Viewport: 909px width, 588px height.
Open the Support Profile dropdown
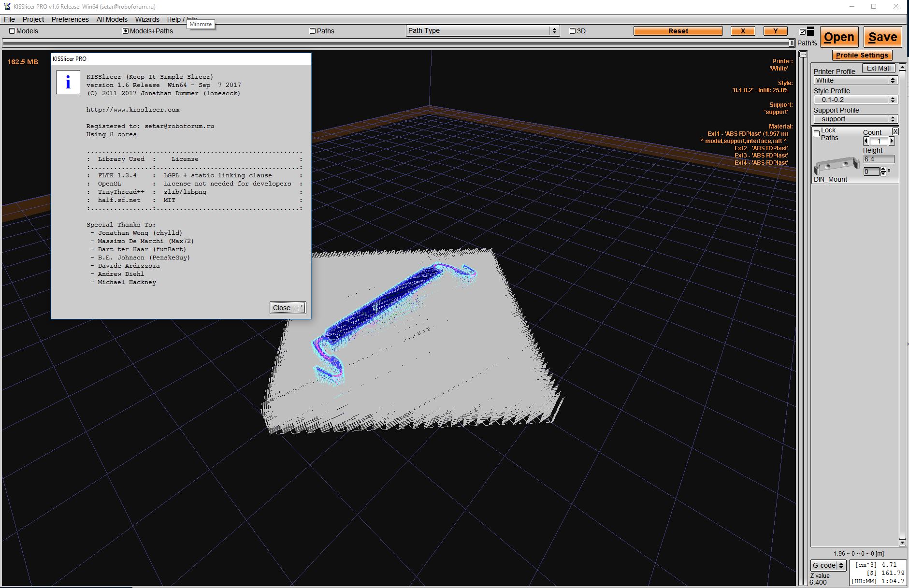coord(855,119)
